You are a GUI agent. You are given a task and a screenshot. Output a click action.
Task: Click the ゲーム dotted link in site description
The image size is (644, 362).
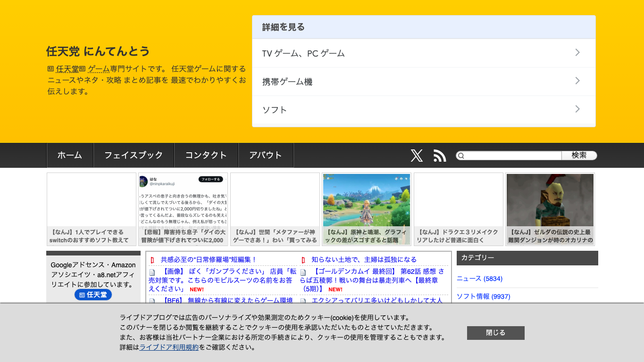tap(99, 69)
